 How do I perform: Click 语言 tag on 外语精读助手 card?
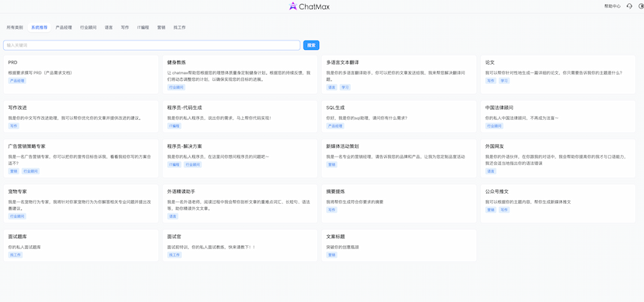point(173,216)
